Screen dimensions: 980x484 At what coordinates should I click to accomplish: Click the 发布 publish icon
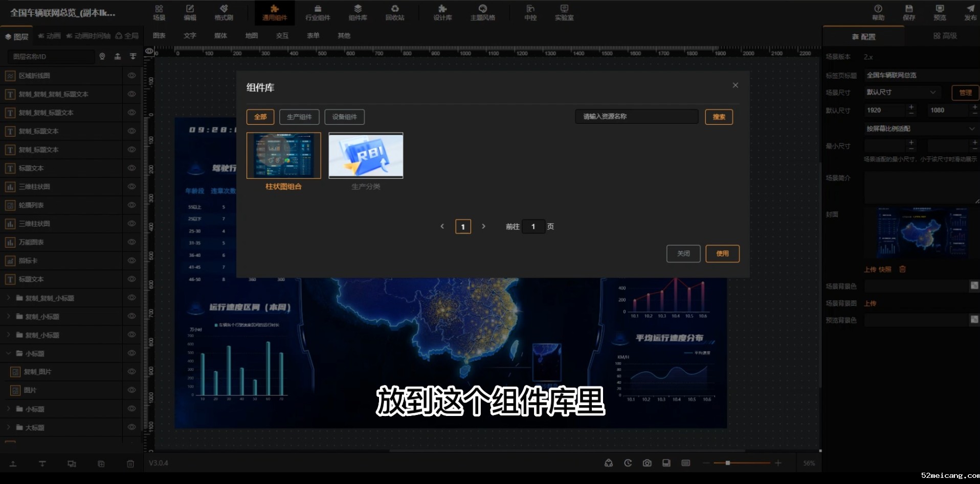(970, 12)
